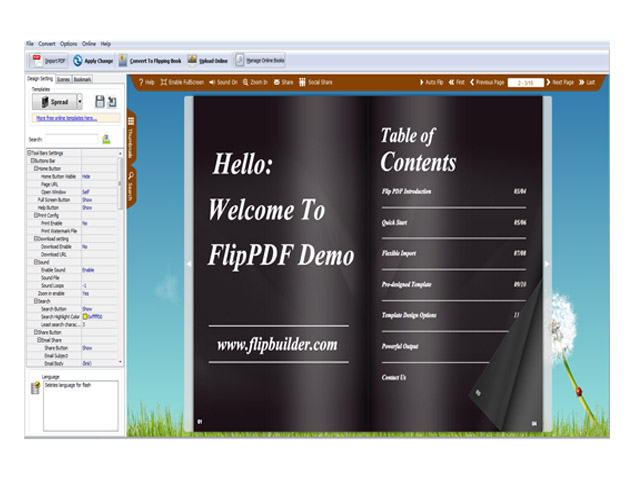Image resolution: width=630 pixels, height=480 pixels.
Task: Go to Previous Page
Action: coord(487,82)
